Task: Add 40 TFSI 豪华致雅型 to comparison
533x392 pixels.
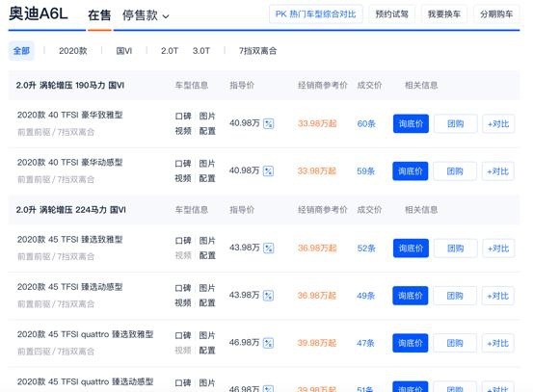Action: point(498,123)
